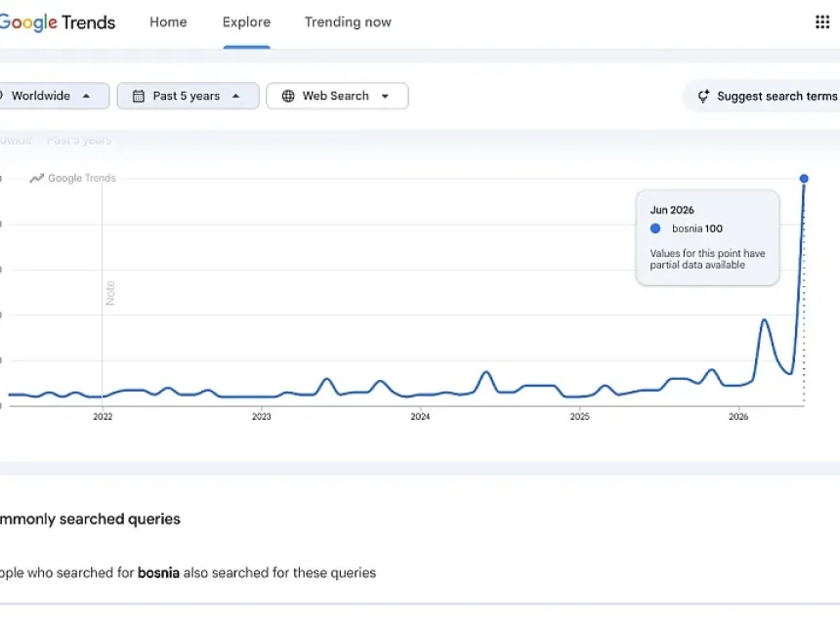Select the Explore tab

coord(246,21)
